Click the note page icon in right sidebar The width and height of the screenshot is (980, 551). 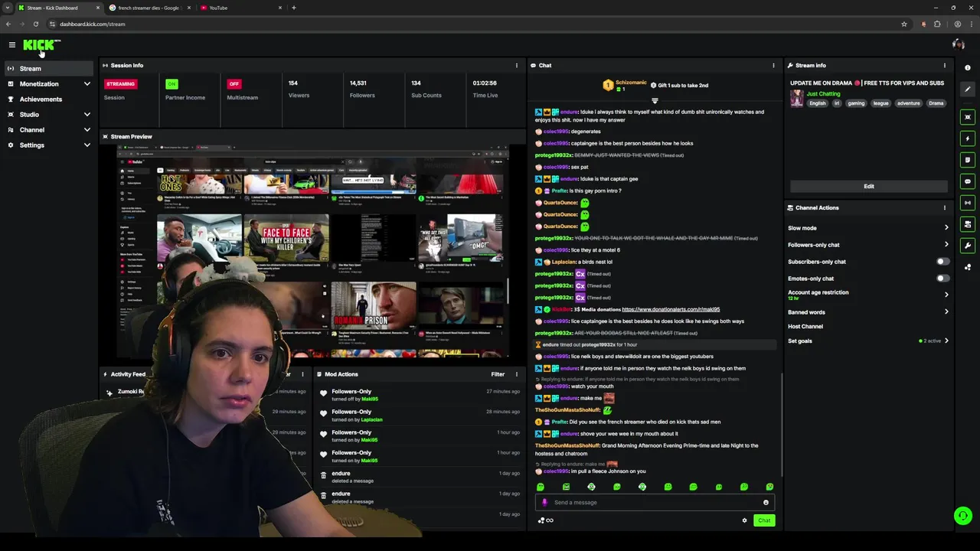pos(968,160)
